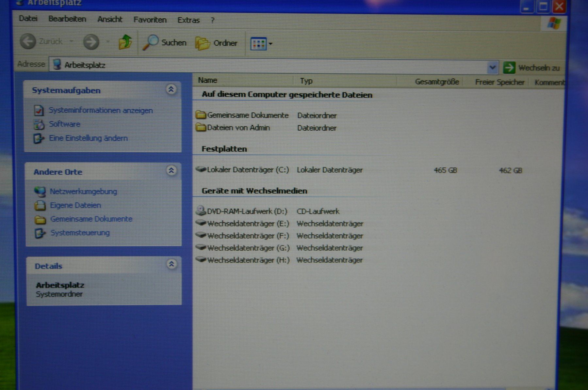This screenshot has height=390, width=588.
Task: Open the Ansicht menu
Action: point(110,19)
